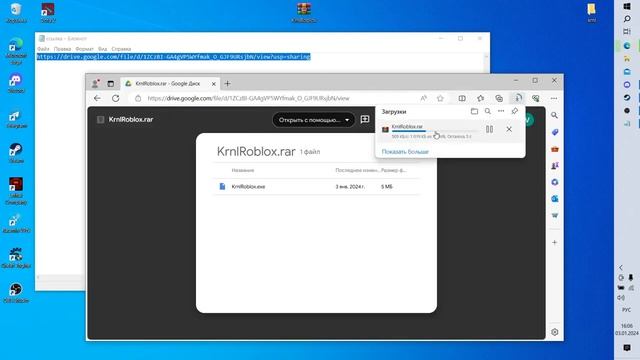
Task: Open Edge sidebar settings gear
Action: pyautogui.click(x=554, y=332)
